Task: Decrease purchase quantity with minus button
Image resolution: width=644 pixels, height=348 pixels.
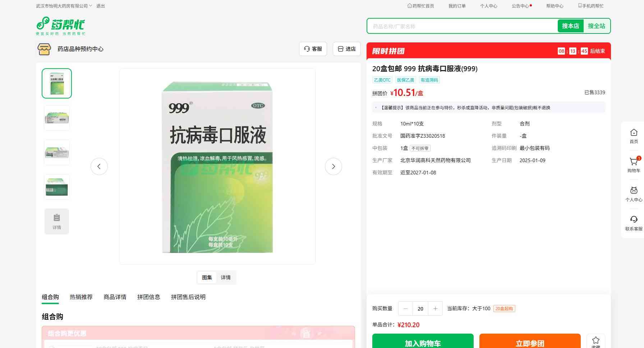Action: pos(405,308)
